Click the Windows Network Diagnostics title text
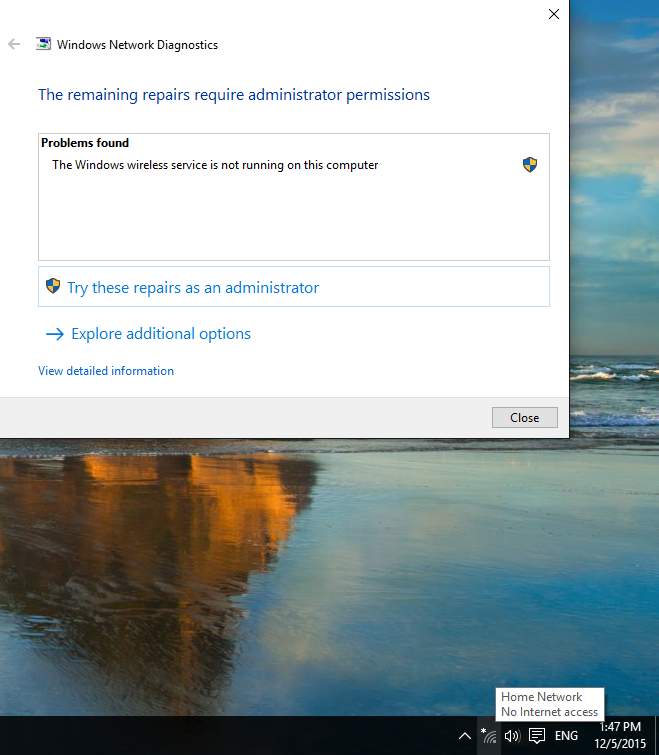The height and width of the screenshot is (755, 659). pyautogui.click(x=137, y=45)
